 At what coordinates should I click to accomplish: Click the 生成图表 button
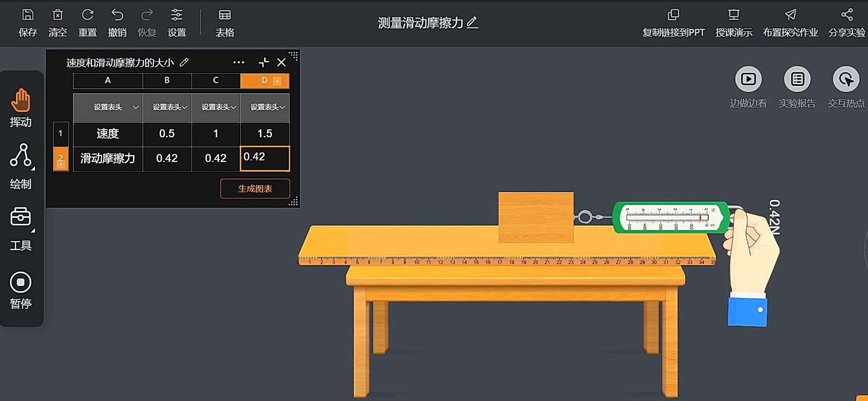pos(255,188)
